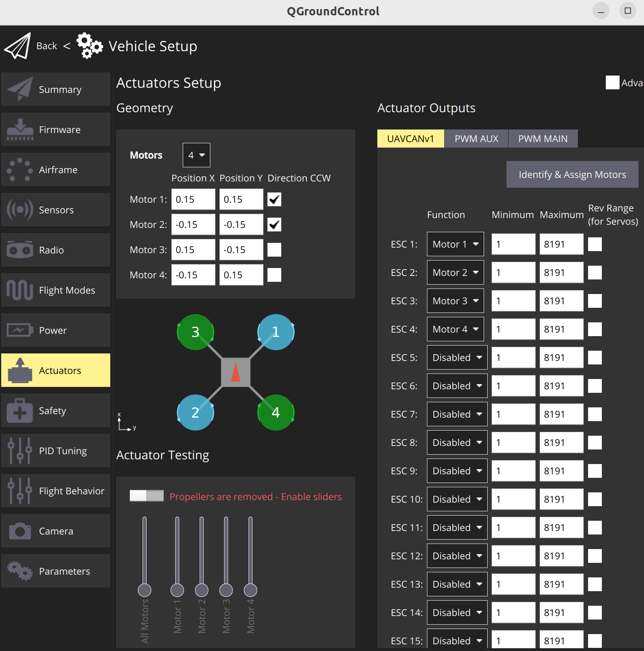Open the Safety page
The image size is (644, 651).
coord(56,411)
